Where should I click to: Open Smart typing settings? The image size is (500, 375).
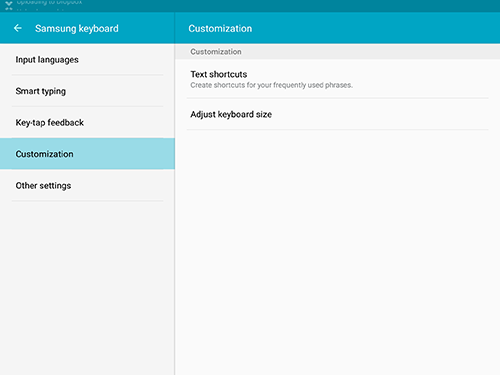pyautogui.click(x=87, y=91)
